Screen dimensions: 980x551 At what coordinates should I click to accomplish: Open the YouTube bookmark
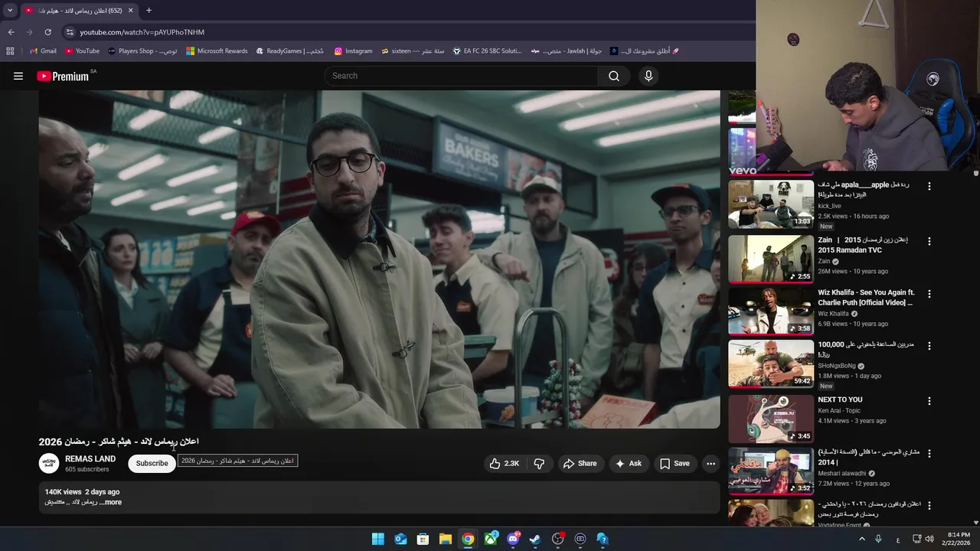(82, 51)
